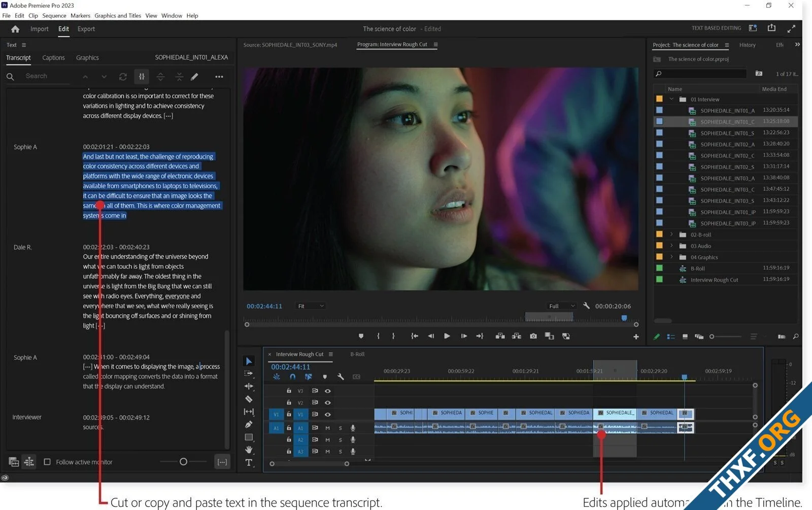Switch to the Captions tab
Image resolution: width=812 pixels, height=510 pixels.
pyautogui.click(x=53, y=57)
